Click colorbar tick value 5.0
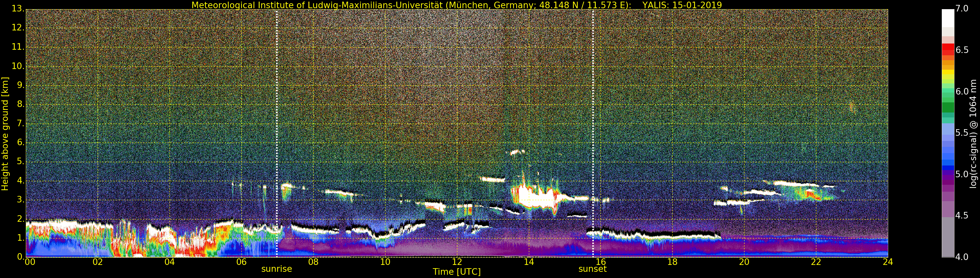 962,174
